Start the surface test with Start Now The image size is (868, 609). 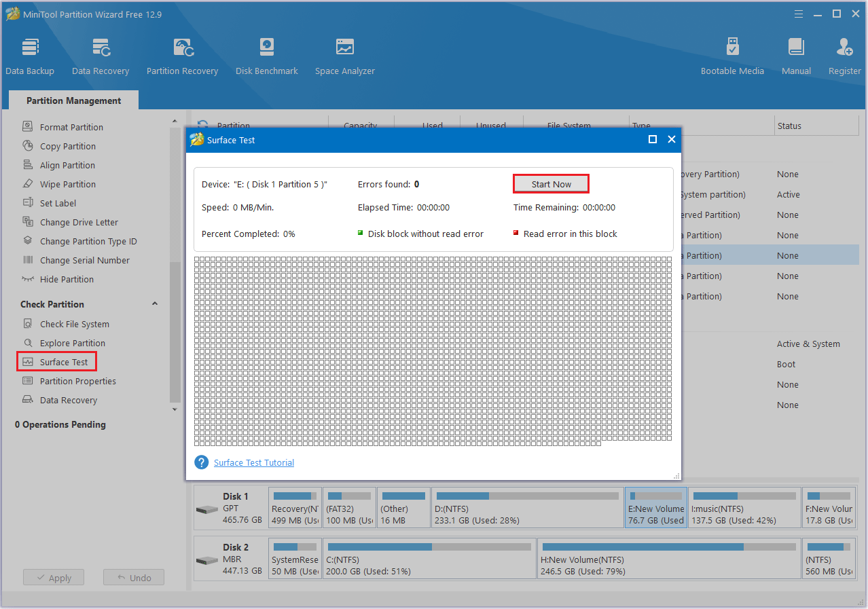551,184
